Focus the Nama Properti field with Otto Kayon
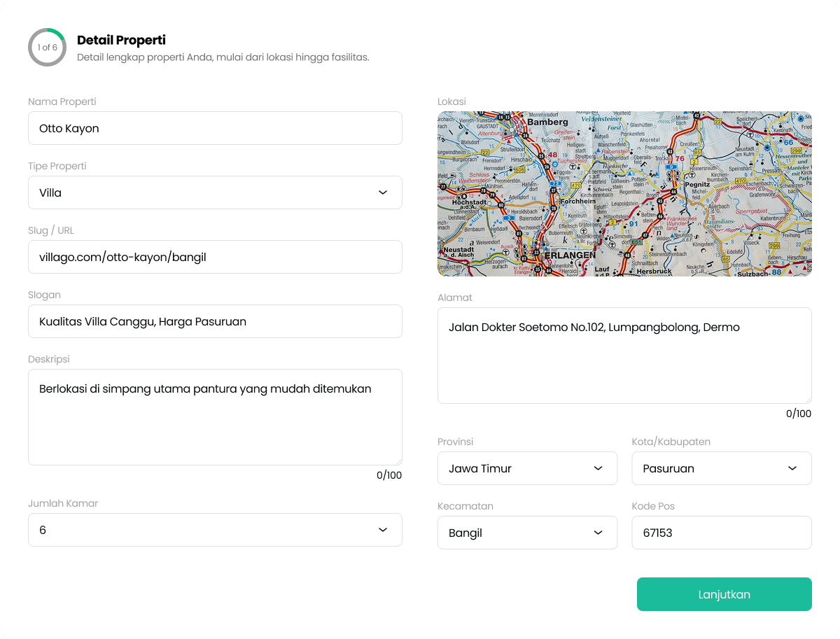The image size is (840, 639). coord(215,128)
